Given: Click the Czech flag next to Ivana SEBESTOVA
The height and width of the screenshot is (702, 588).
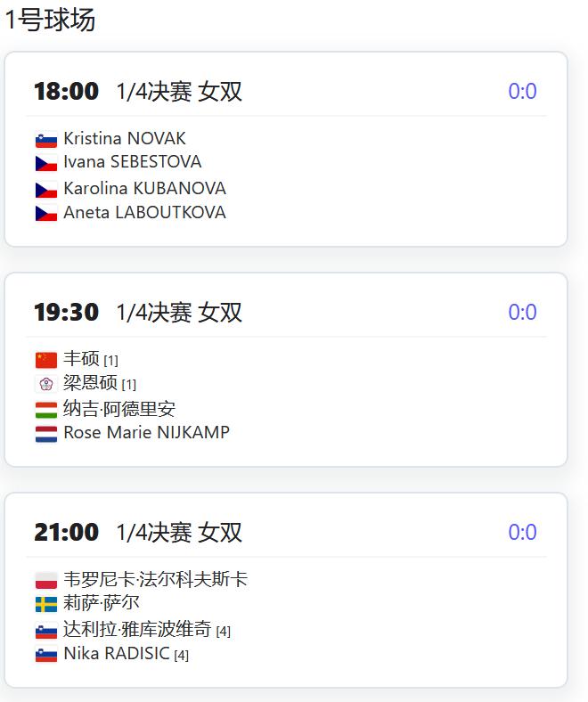Looking at the screenshot, I should tap(46, 163).
